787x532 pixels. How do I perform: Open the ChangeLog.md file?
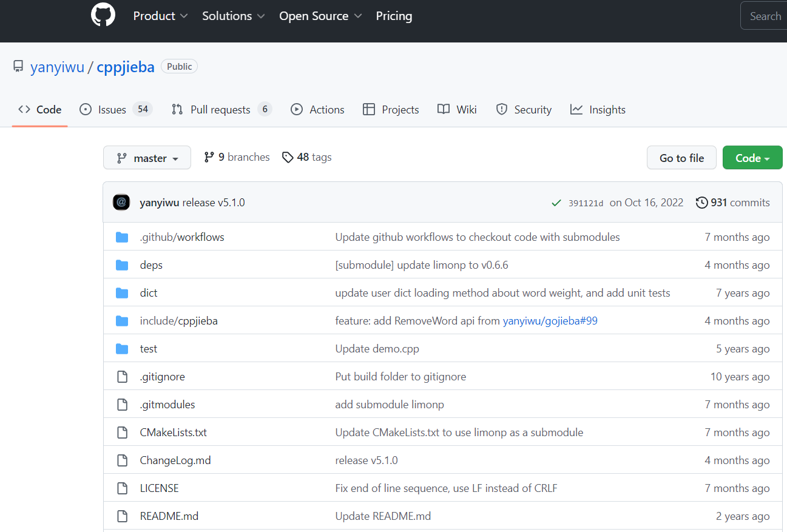pos(175,460)
